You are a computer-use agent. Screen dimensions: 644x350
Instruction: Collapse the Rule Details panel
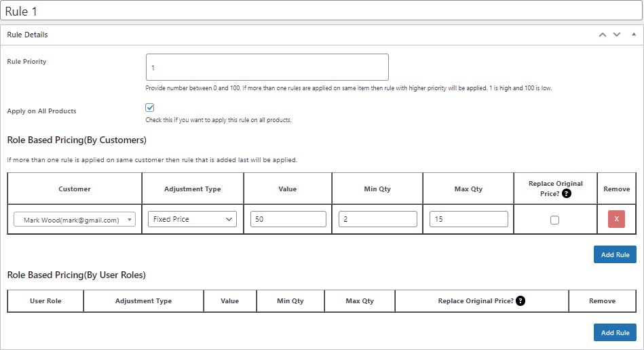click(x=634, y=35)
